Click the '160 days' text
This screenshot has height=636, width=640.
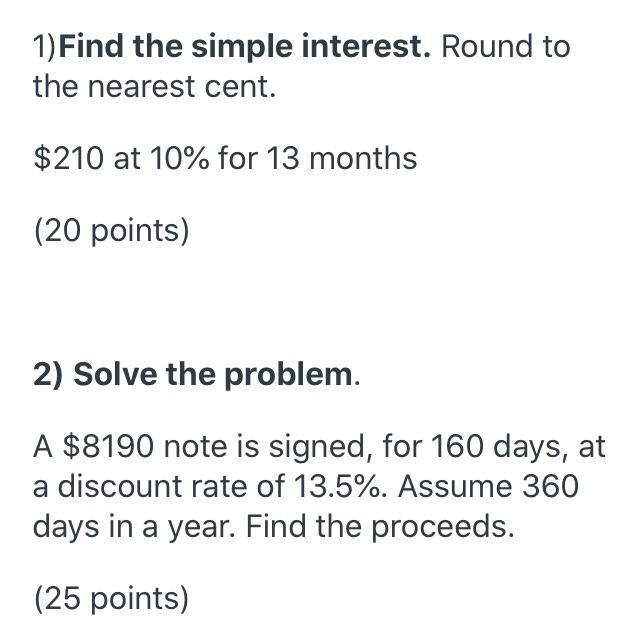[x=496, y=447]
